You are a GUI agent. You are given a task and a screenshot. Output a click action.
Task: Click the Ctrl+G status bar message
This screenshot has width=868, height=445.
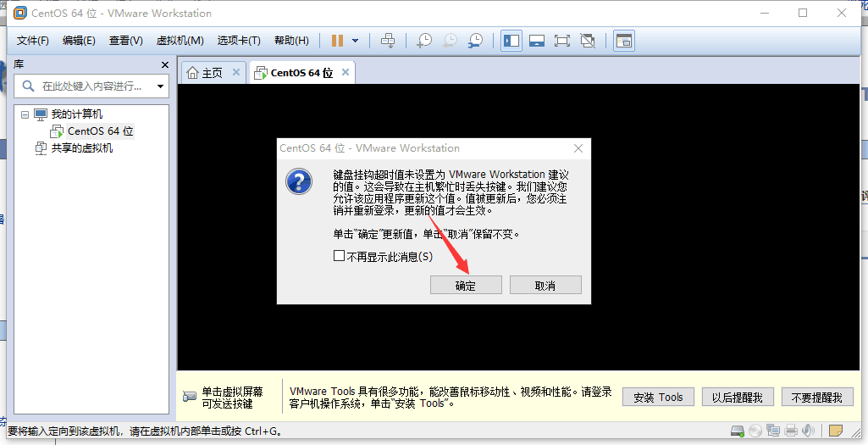[x=145, y=431]
